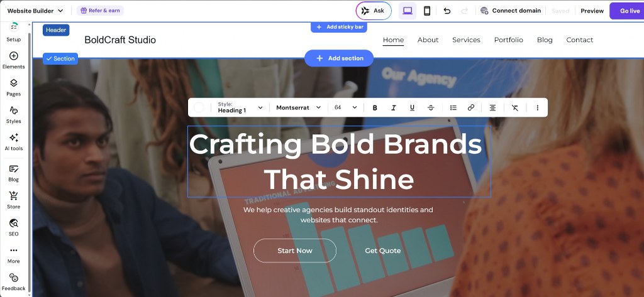Image resolution: width=644 pixels, height=297 pixels.
Task: Open the Pages panel
Action: [14, 87]
